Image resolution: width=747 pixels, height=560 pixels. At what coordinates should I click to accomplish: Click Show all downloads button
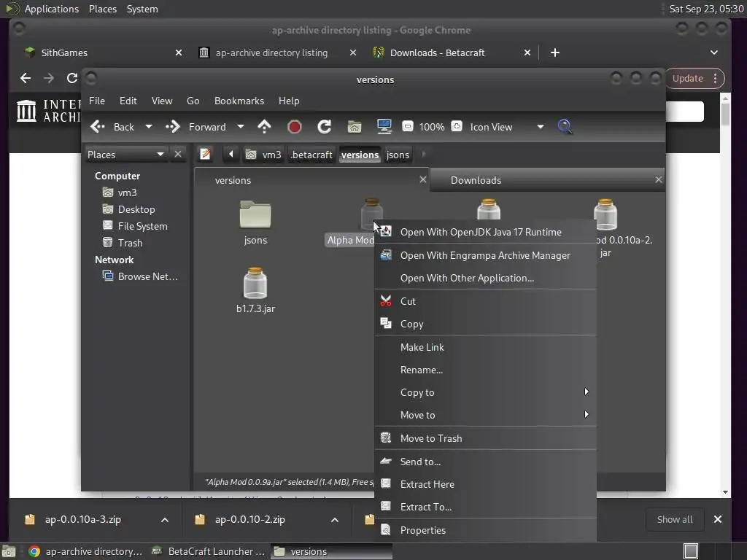pyautogui.click(x=675, y=519)
